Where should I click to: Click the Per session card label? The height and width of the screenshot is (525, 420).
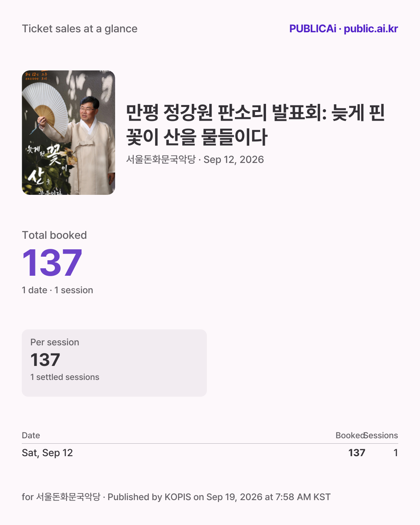[x=55, y=342]
